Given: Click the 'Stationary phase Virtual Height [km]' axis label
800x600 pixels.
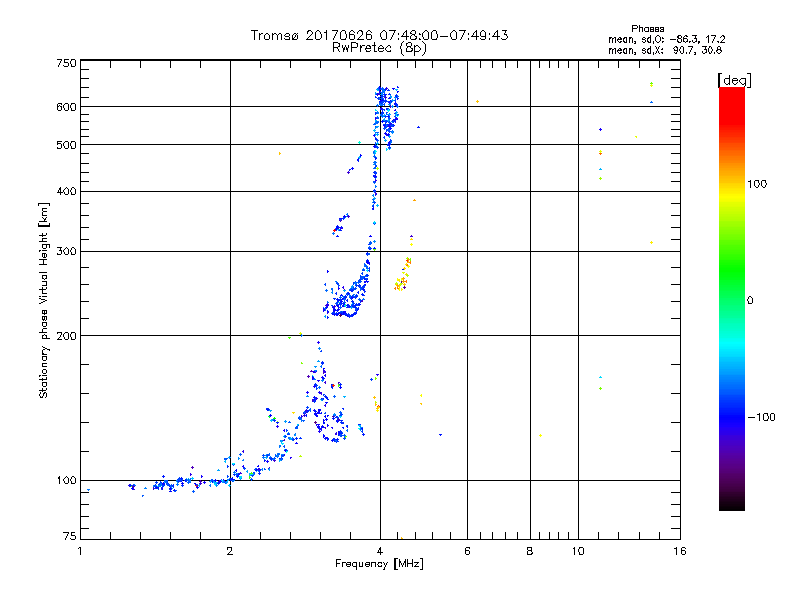Looking at the screenshot, I should [x=44, y=300].
